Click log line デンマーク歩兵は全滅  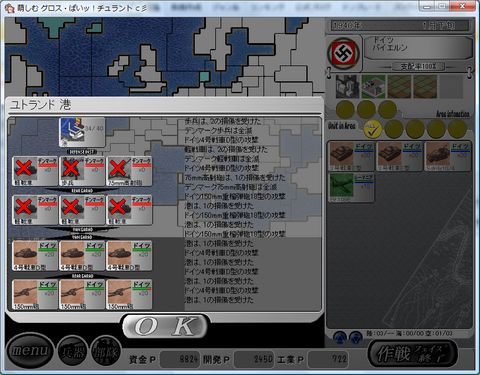219,131
